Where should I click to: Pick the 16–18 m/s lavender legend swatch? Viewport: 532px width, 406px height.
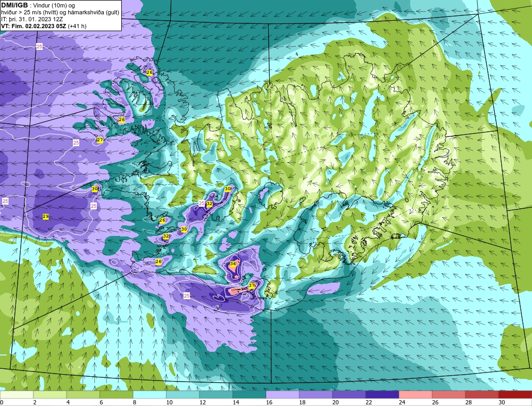tap(282, 395)
